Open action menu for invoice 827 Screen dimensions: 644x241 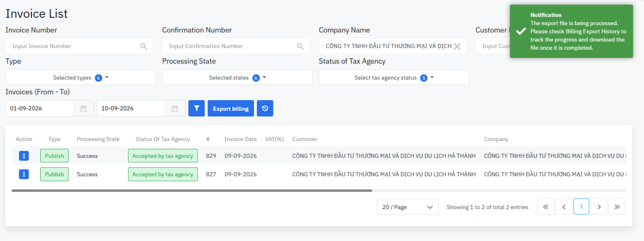point(24,174)
